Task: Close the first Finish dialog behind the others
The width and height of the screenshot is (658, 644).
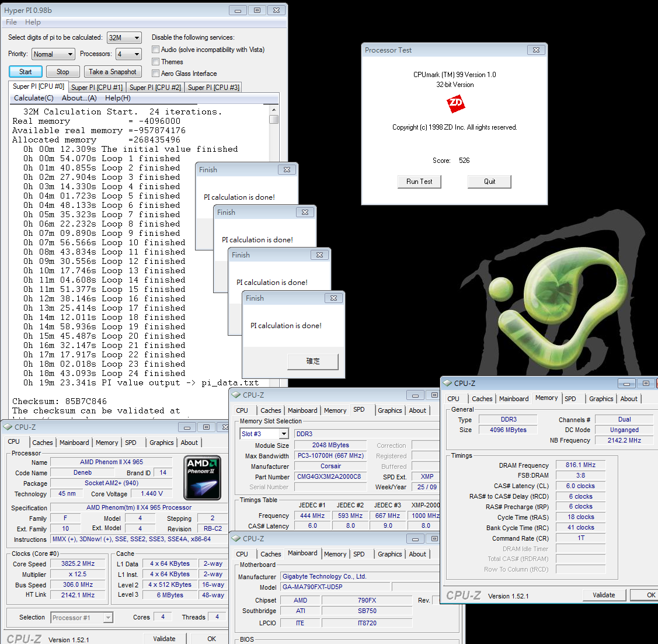Action: 287,169
